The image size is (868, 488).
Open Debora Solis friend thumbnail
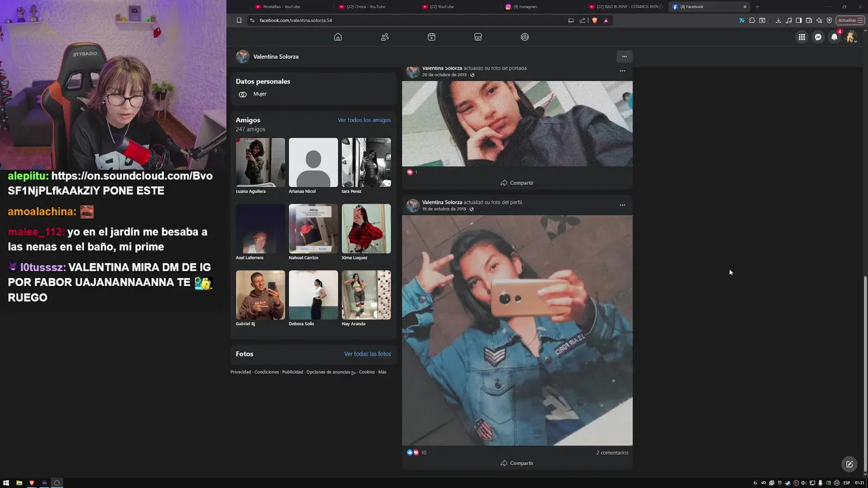click(x=313, y=295)
